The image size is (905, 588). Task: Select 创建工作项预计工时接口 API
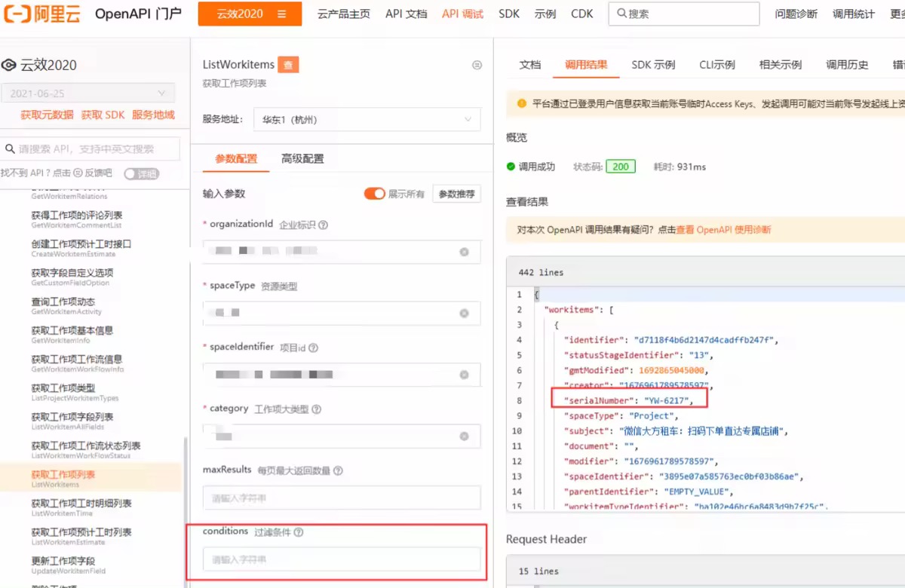coord(81,248)
